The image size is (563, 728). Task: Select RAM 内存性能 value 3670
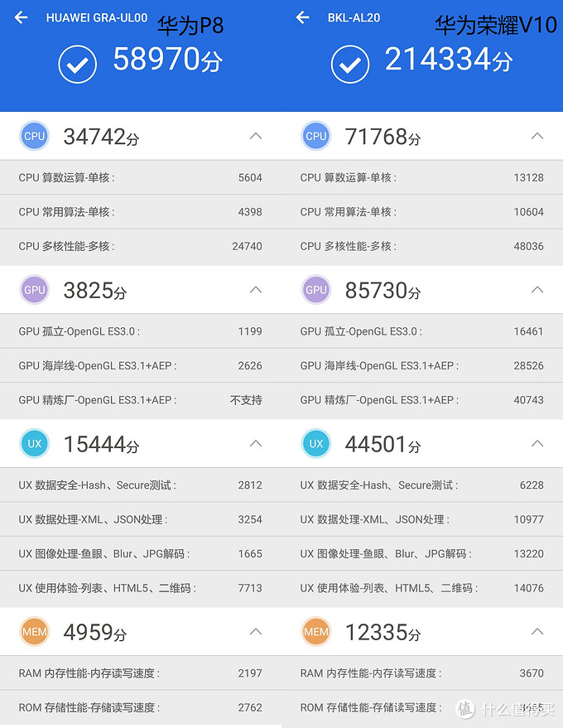click(532, 673)
